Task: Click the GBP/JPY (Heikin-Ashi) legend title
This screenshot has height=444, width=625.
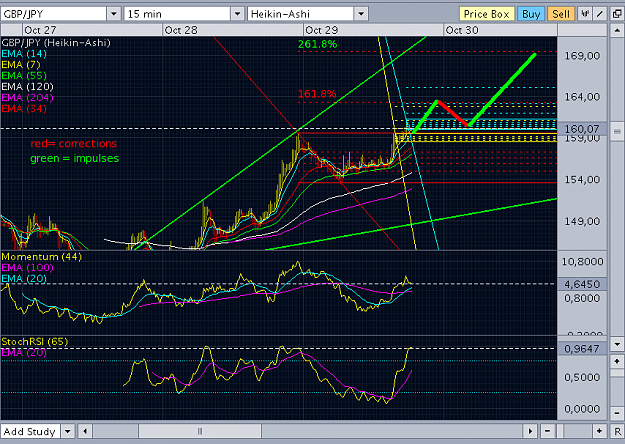Action: (56, 43)
